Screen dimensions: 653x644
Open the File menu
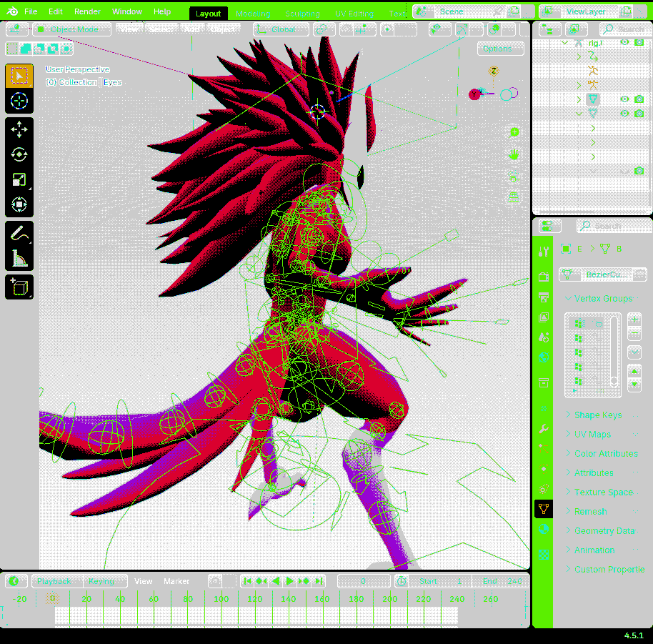click(31, 11)
